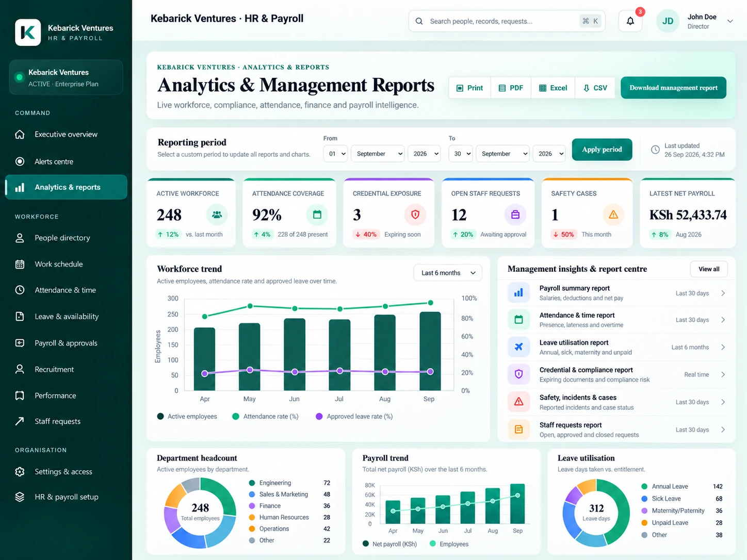Image resolution: width=747 pixels, height=560 pixels.
Task: Click the Payroll summary report bar-chart icon
Action: 518,293
